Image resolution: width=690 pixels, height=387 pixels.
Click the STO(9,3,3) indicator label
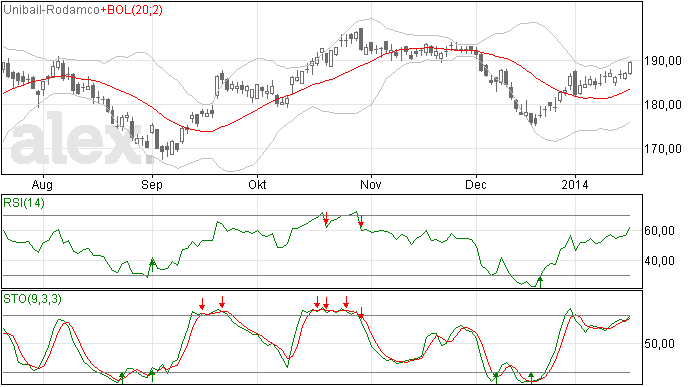click(33, 299)
